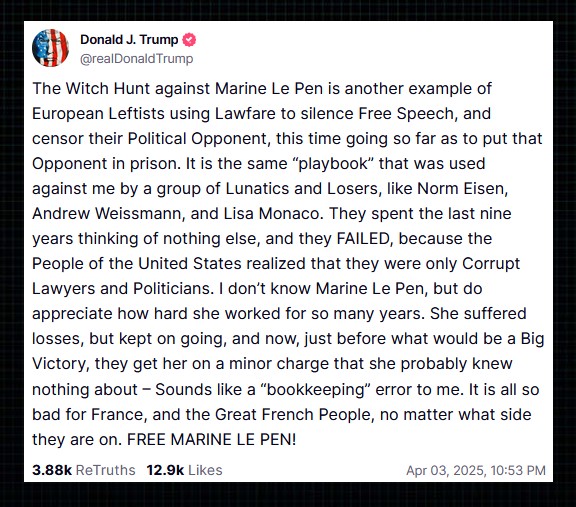Open the @realDonaldTrump handle link
Viewport: 576px width, 507px height.
[136, 59]
